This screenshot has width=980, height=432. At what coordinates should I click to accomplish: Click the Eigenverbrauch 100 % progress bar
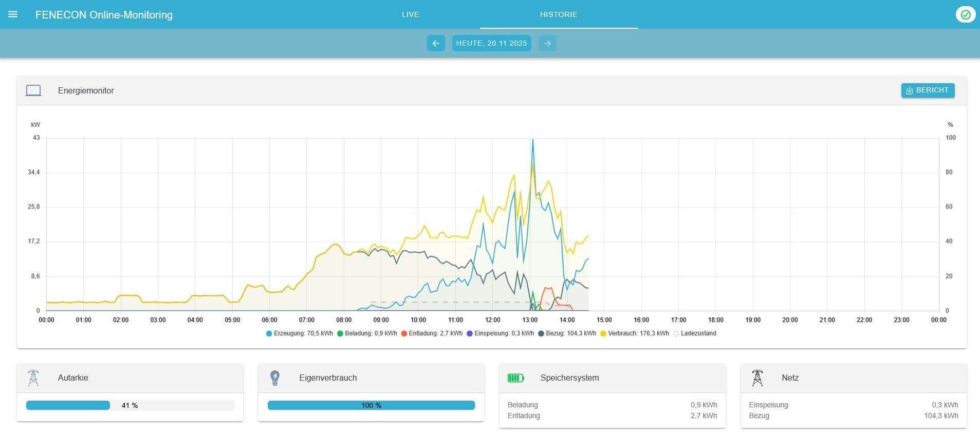coord(371,405)
